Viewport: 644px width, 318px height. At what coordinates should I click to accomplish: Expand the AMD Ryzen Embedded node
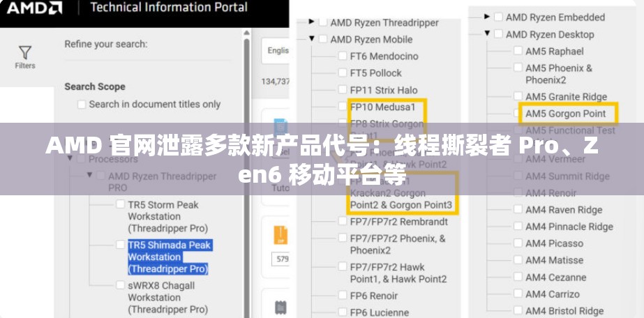point(487,17)
